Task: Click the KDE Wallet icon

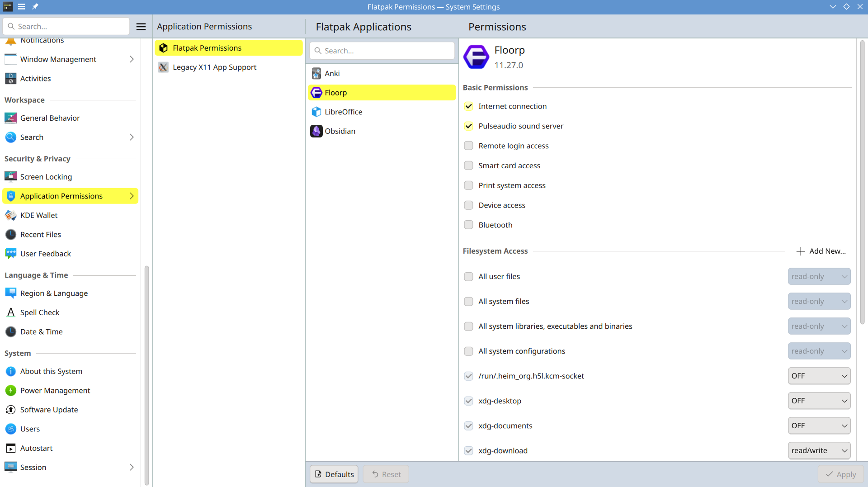Action: point(11,215)
